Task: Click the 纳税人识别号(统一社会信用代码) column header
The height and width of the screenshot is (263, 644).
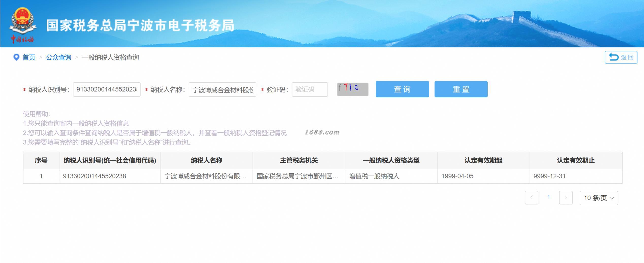Action: [x=110, y=160]
